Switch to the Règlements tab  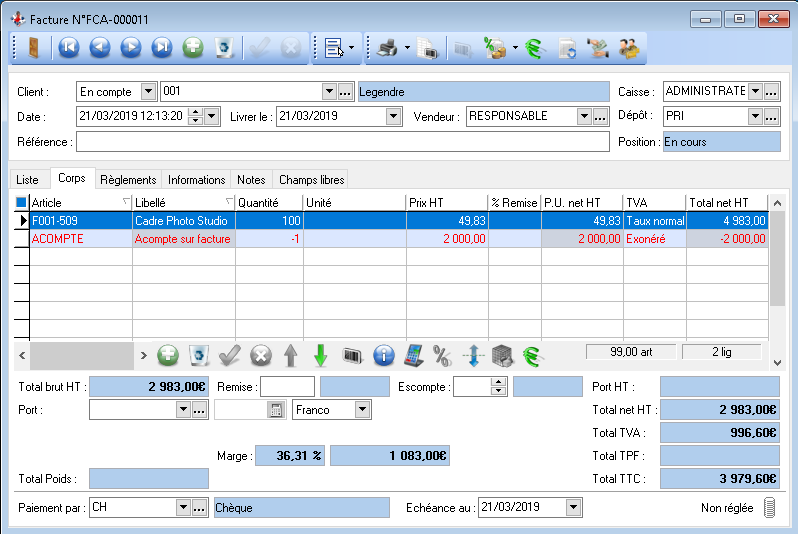tap(128, 179)
